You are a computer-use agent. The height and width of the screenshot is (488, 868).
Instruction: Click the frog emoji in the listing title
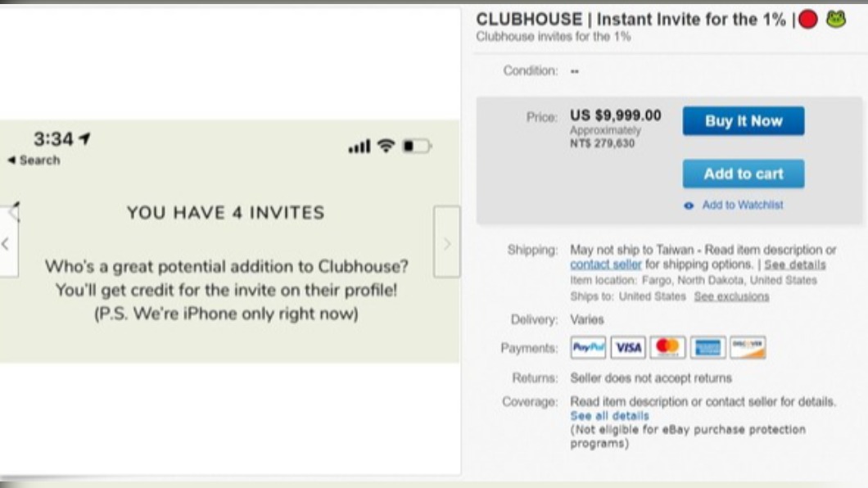pos(835,20)
